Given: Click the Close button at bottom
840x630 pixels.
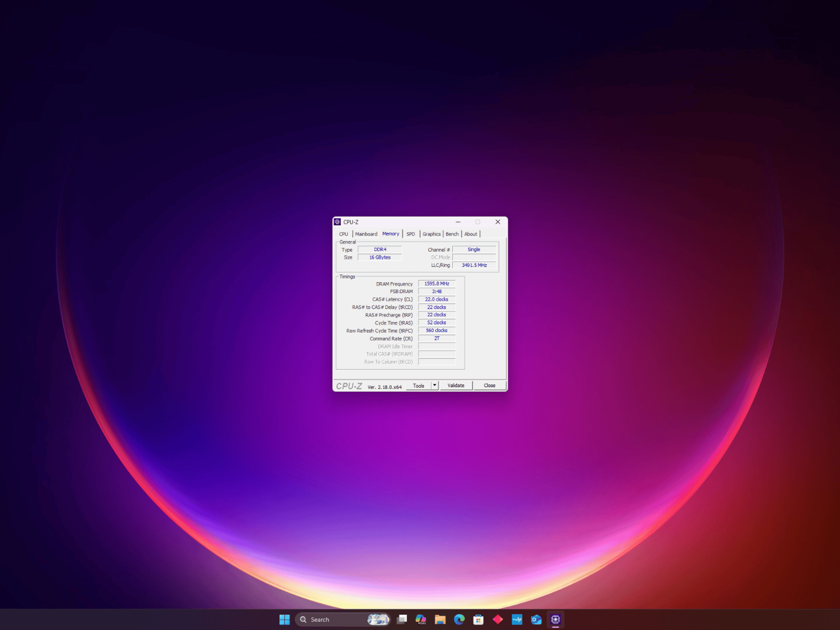Looking at the screenshot, I should pyautogui.click(x=489, y=386).
